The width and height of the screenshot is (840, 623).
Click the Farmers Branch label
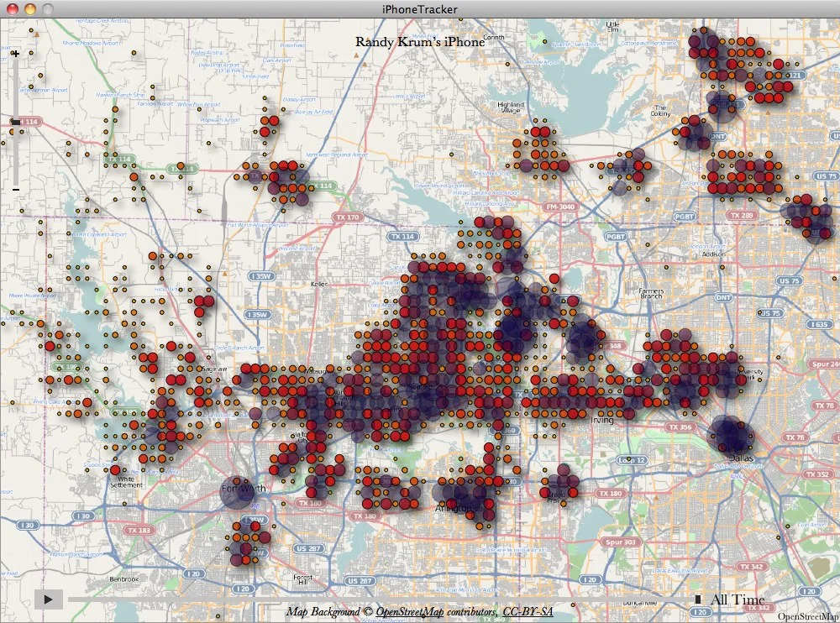click(652, 292)
